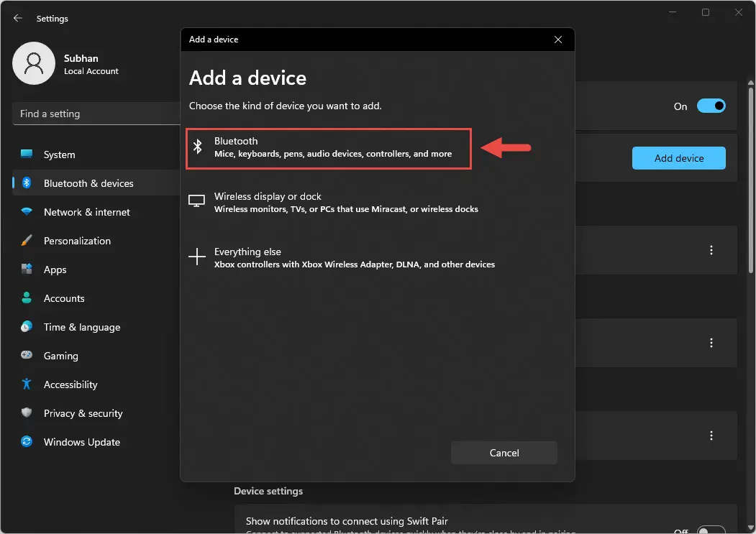Click the back arrow in Settings header
756x534 pixels.
(x=18, y=18)
